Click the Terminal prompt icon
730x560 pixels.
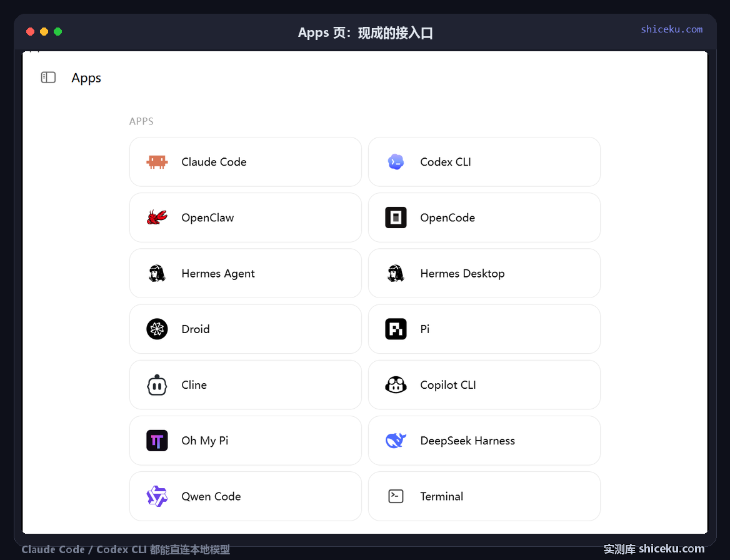(396, 496)
